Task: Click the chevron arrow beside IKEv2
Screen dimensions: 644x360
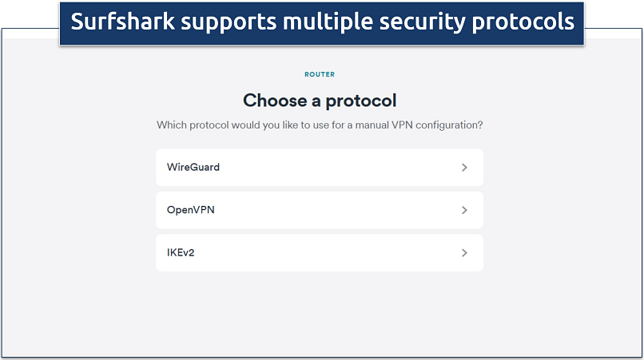Action: click(x=464, y=252)
